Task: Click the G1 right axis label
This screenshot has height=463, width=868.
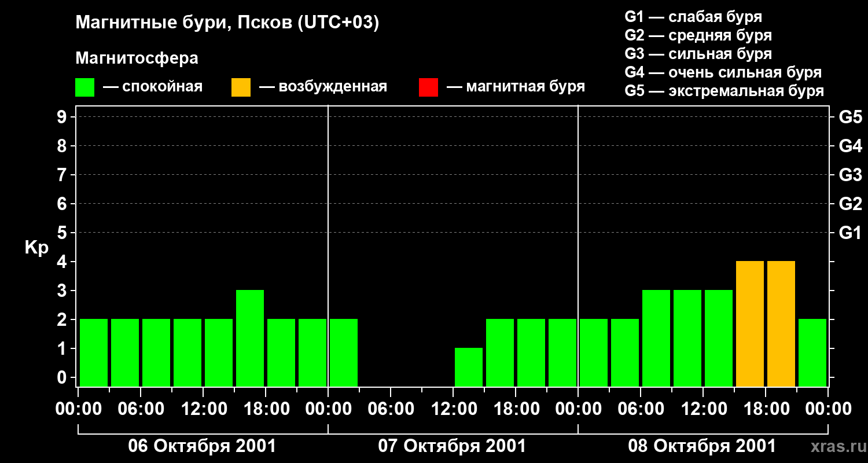Action: tap(850, 233)
